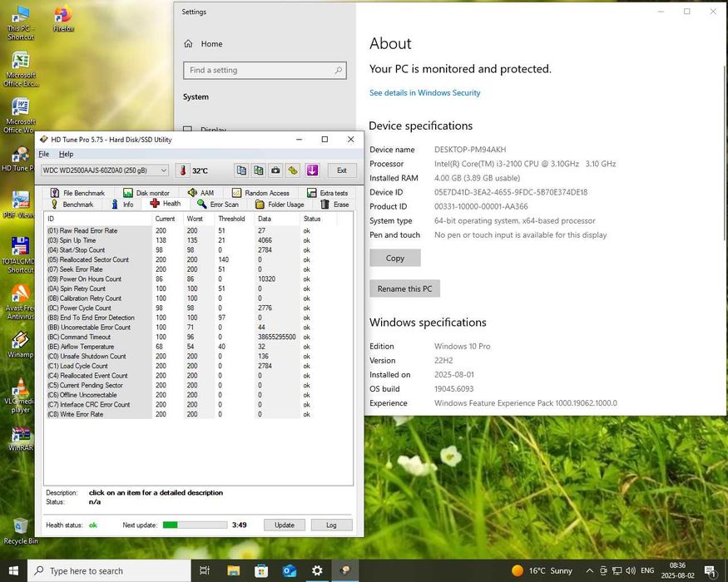Go to Home in the Settings sidebar
Image resolution: width=728 pixels, height=582 pixels.
pyautogui.click(x=203, y=43)
